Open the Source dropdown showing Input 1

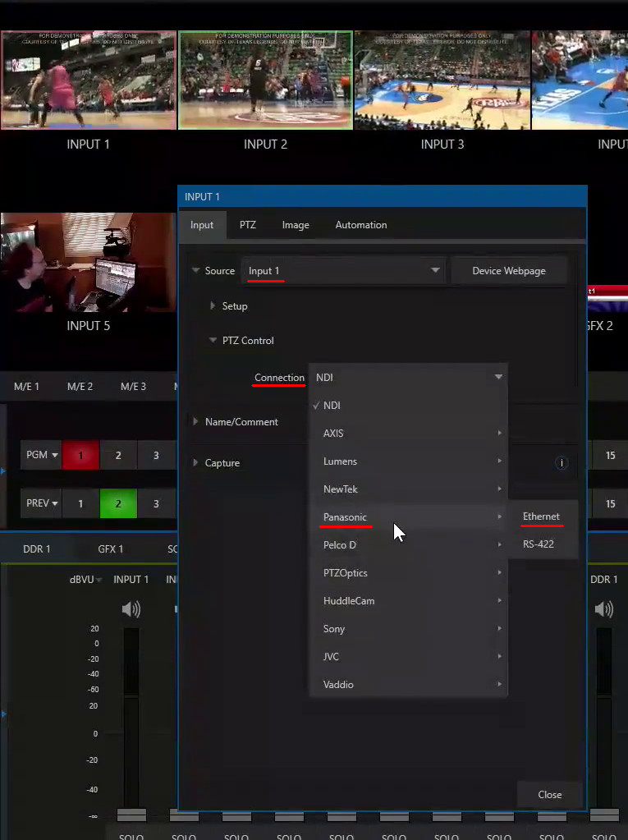[x=343, y=270]
